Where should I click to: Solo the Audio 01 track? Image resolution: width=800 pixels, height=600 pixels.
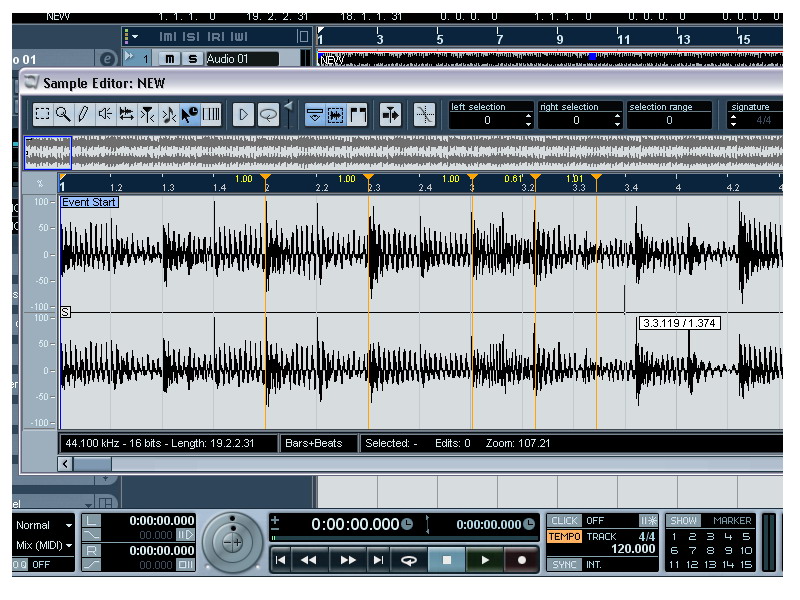192,59
